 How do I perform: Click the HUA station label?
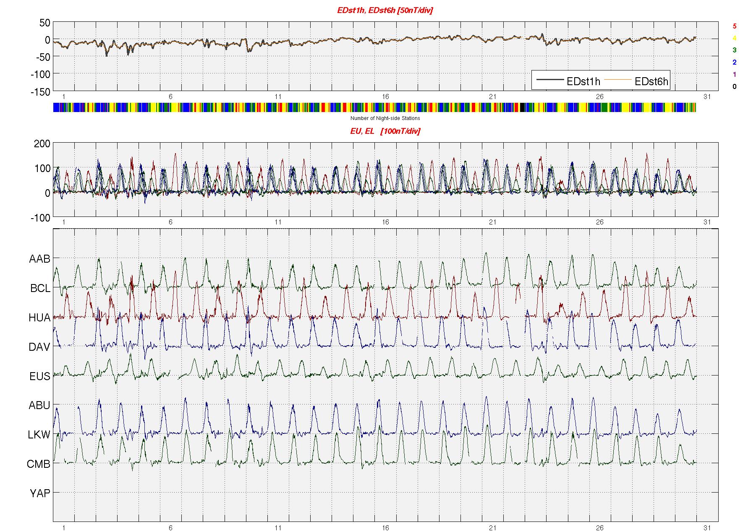pos(39,318)
